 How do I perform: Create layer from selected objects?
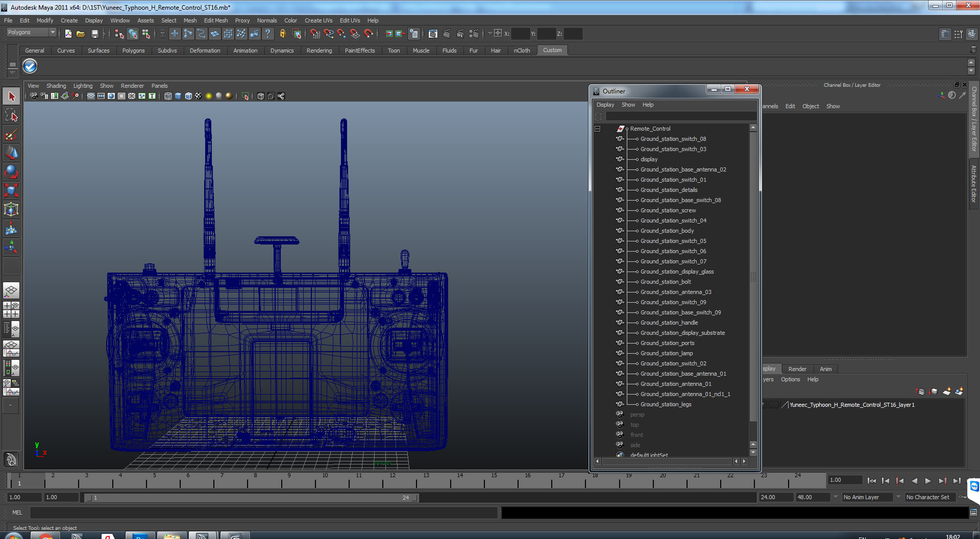tap(959, 391)
